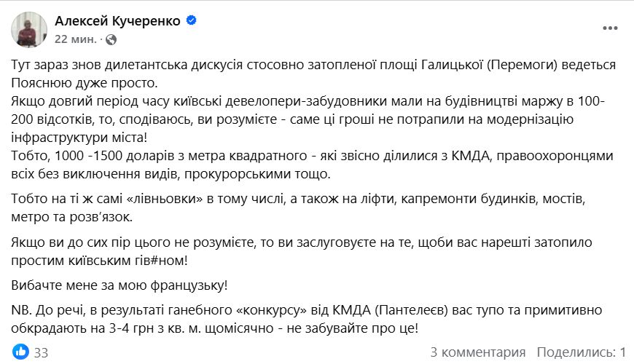This screenshot has height=364, width=634.
Task: Click the "22 мин." post timestamp
Action: point(75,39)
